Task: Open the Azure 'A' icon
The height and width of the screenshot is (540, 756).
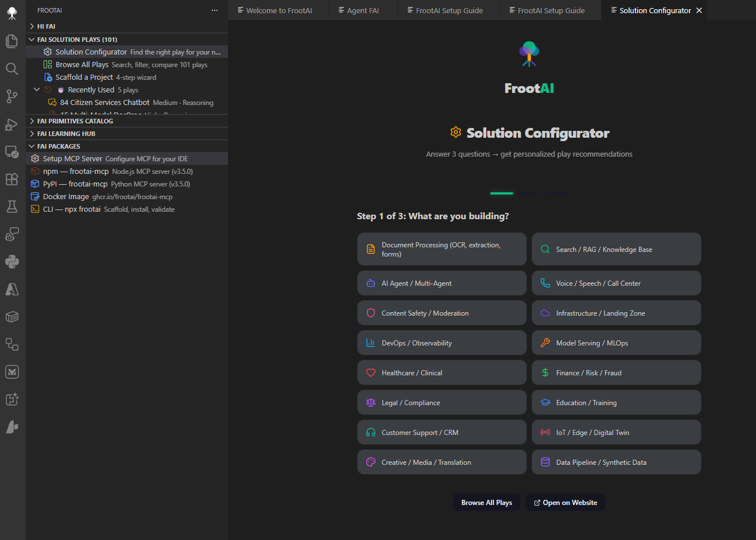Action: [x=12, y=289]
